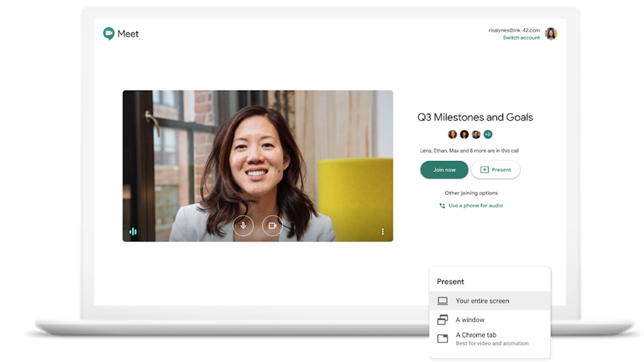Open risalynes@ink-42.com profile avatar
The height and width of the screenshot is (362, 644).
click(551, 34)
